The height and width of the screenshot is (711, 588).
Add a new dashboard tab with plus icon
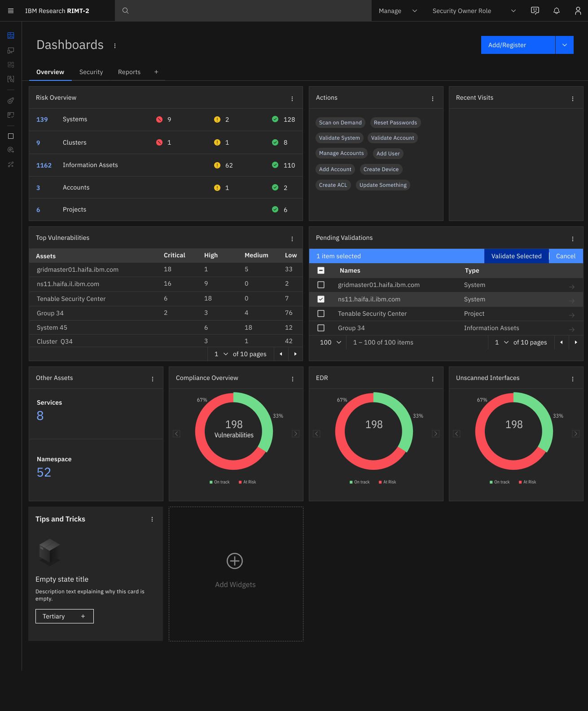156,72
